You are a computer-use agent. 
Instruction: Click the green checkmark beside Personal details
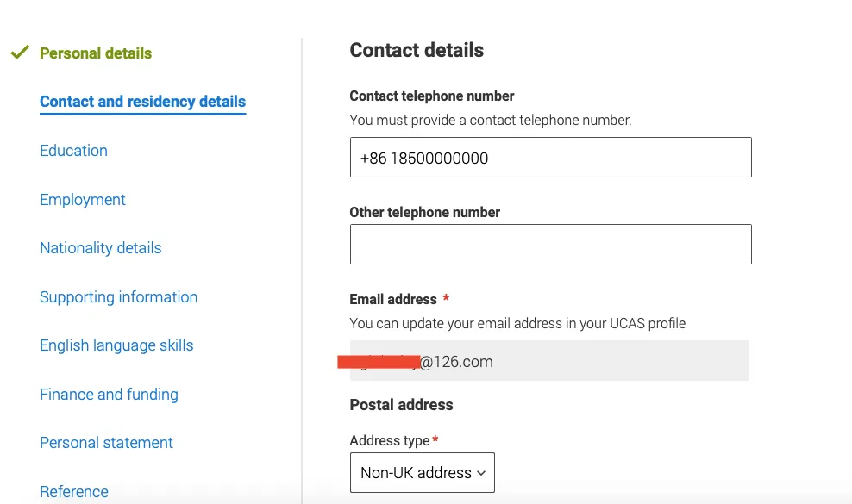pos(20,53)
